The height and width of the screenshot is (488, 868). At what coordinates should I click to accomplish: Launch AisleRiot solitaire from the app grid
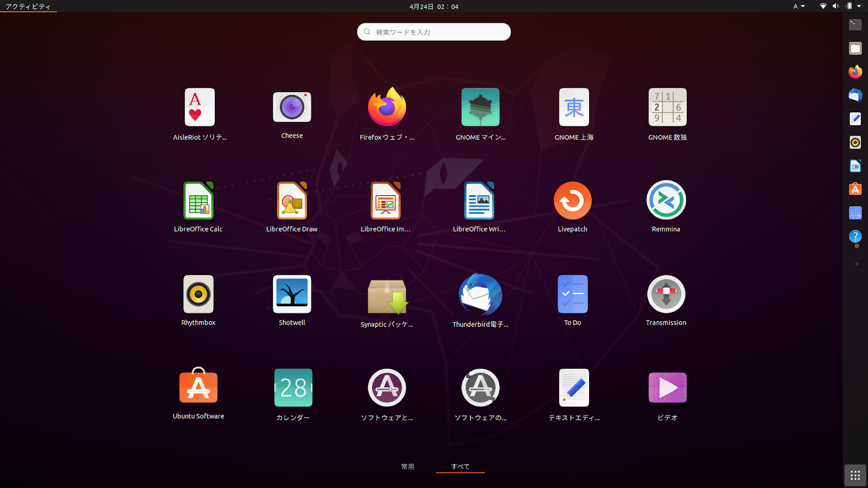point(199,107)
